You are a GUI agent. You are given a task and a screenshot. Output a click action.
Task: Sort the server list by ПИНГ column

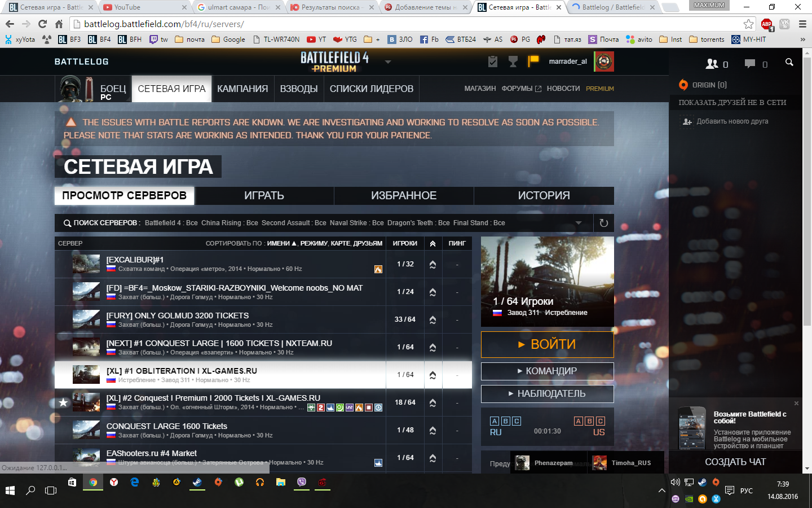[x=457, y=243]
